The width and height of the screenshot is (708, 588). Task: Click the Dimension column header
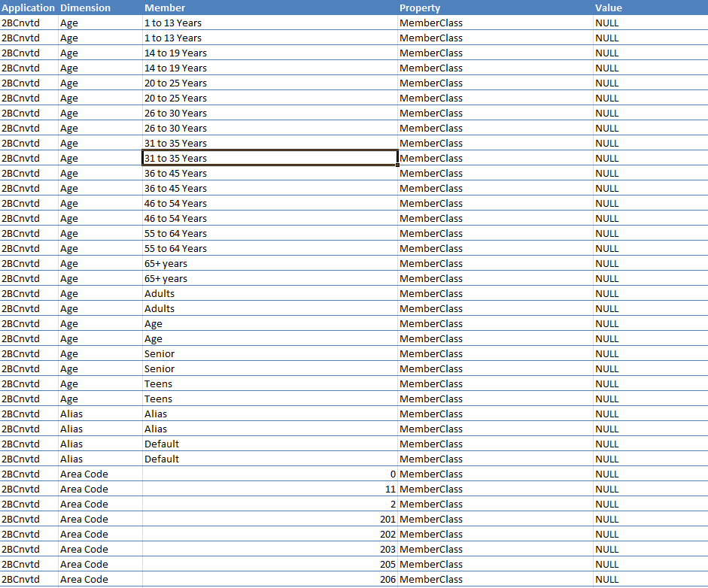pos(100,8)
